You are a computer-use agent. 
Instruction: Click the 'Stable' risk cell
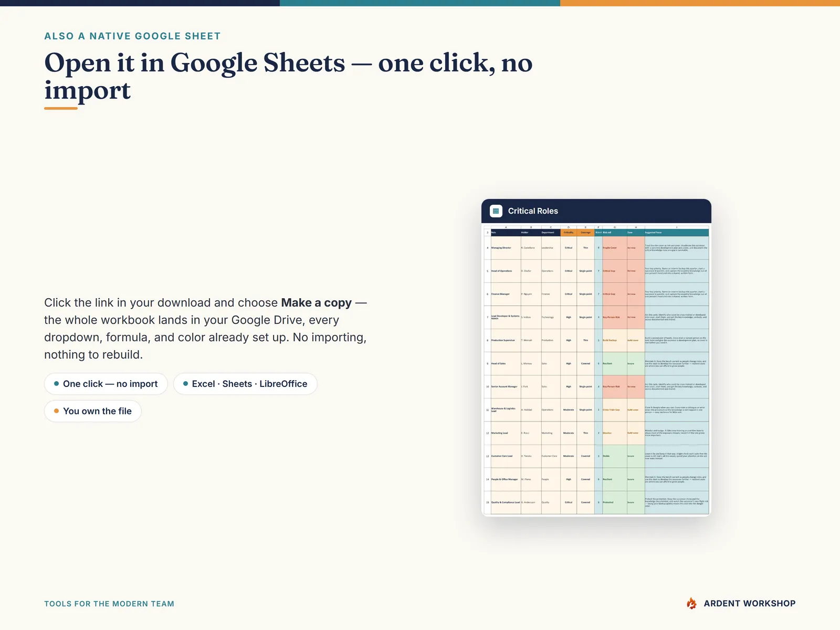tap(614, 456)
